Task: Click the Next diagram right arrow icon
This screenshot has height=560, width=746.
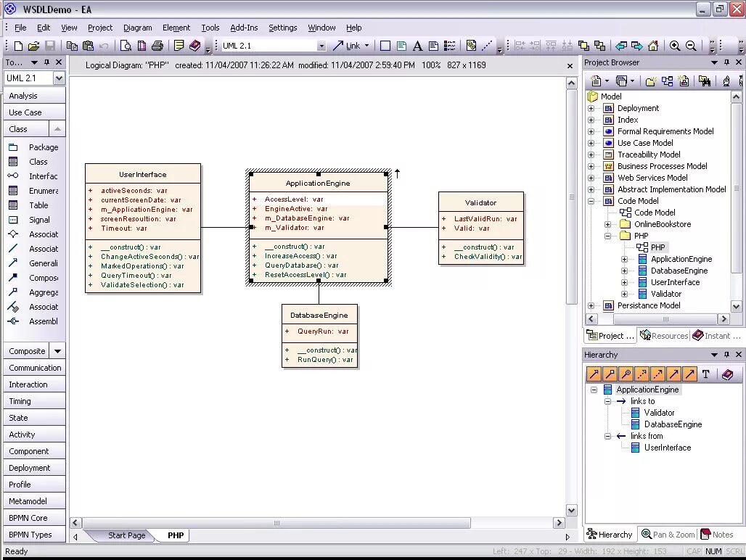Action: tap(637, 46)
